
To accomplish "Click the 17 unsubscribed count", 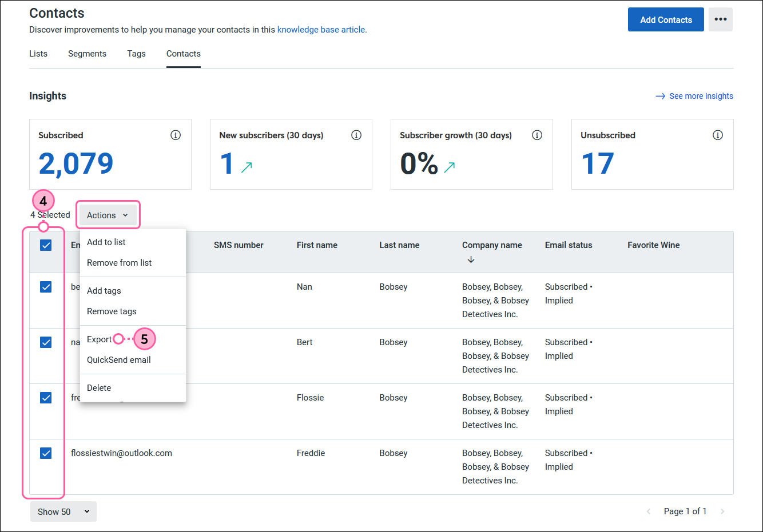I will point(598,163).
